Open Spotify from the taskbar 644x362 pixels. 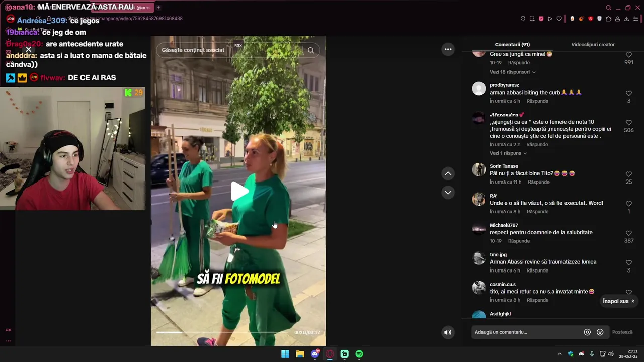point(359,354)
